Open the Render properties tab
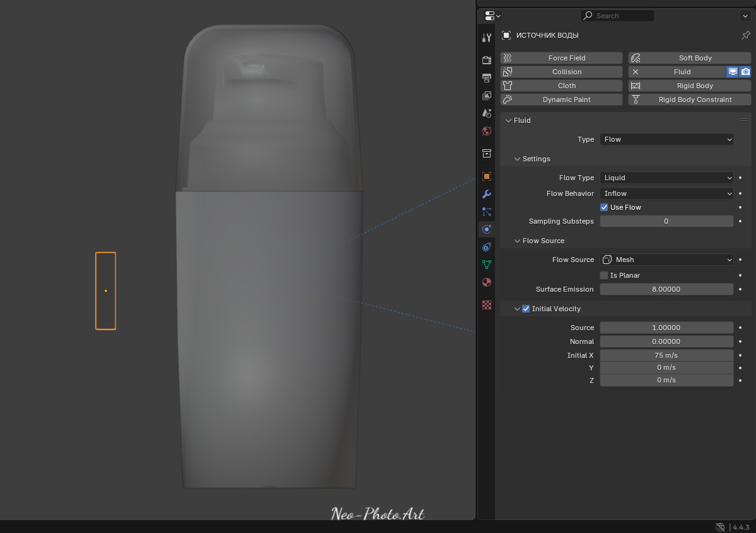Screen dimensions: 756x533 point(487,60)
